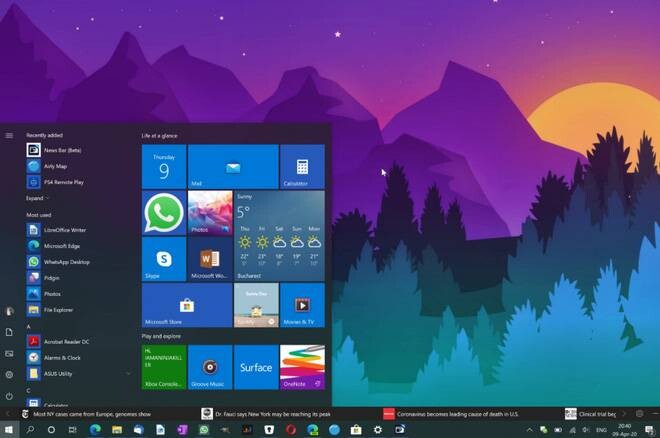Open News Bar (Beta) from Recently added
The width and height of the screenshot is (660, 438).
coord(62,150)
